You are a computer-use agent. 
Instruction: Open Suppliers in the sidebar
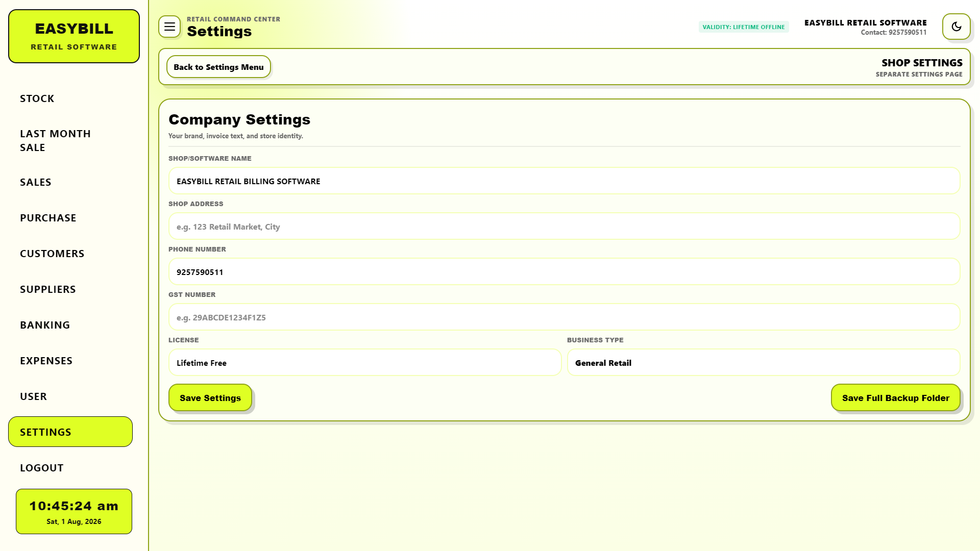click(x=70, y=289)
